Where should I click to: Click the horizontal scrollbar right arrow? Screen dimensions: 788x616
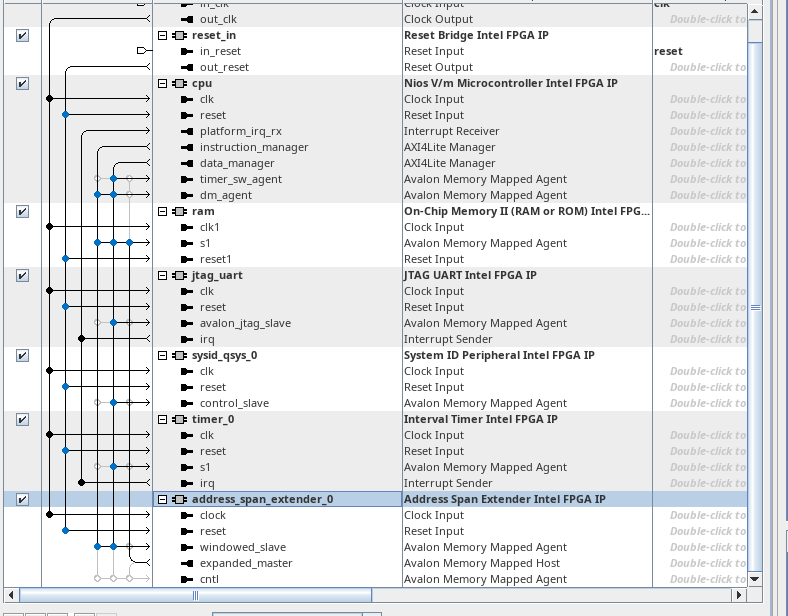point(739,595)
